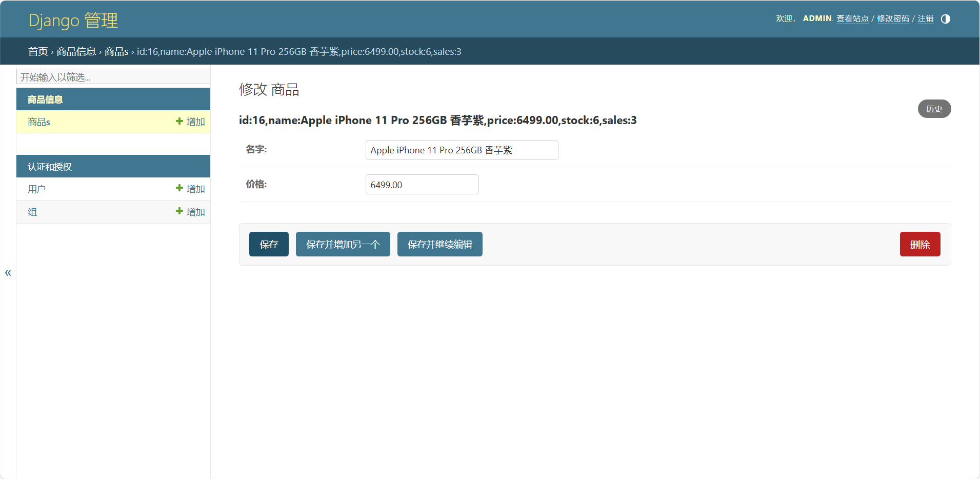This screenshot has height=479, width=980.
Task: Add a new 商品s entry from the sidebar
Action: (x=190, y=122)
